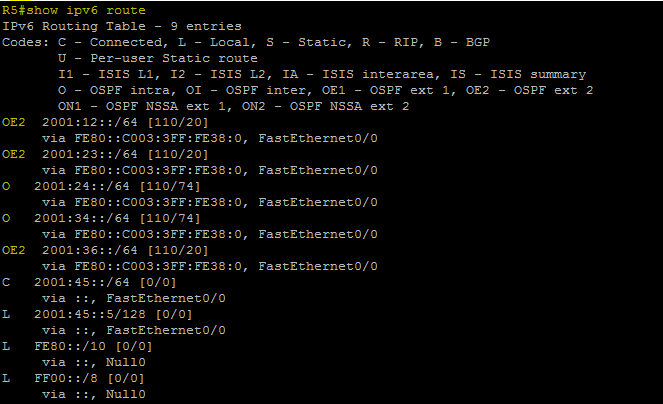The image size is (663, 404).
Task: Click the local route 2001:45::5/128
Action: click(90, 314)
